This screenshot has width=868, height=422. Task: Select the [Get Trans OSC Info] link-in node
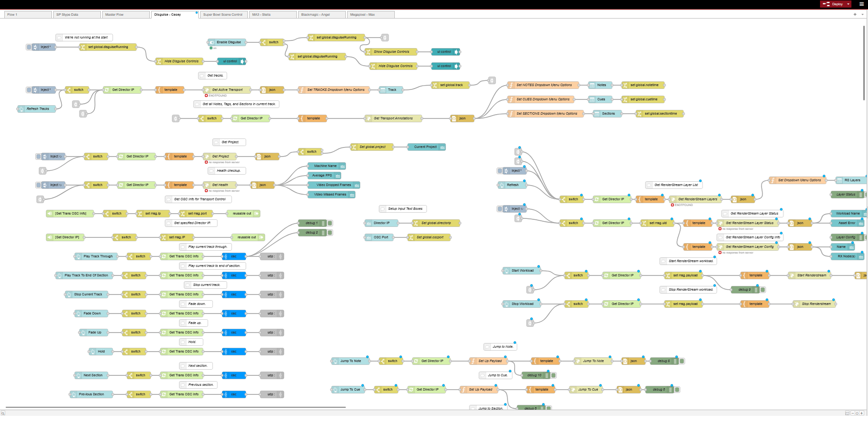tap(70, 214)
